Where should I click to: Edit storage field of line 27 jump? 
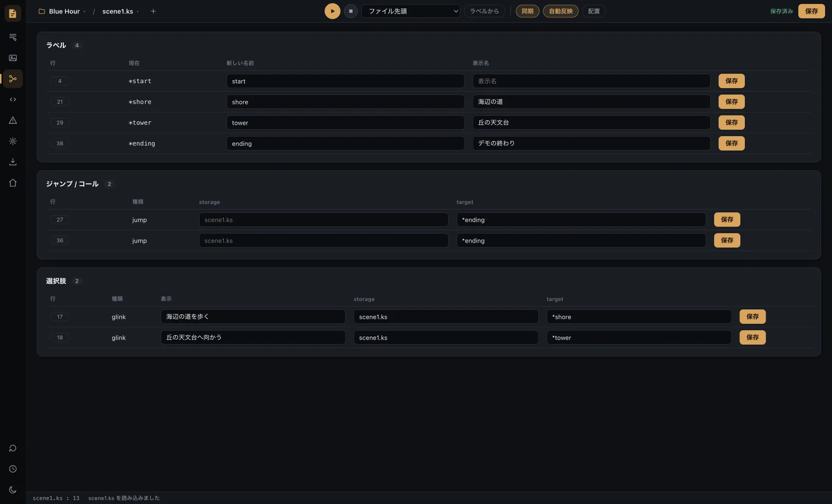tap(323, 219)
